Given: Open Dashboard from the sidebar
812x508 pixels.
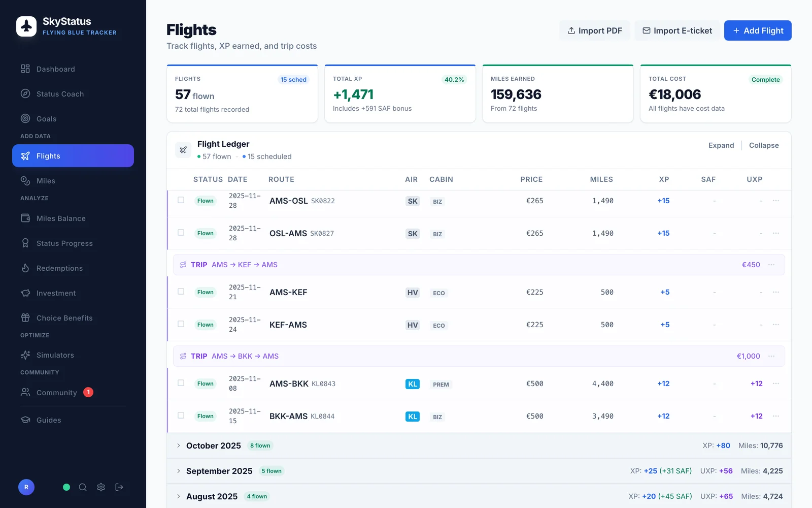Looking at the screenshot, I should 73,69.
